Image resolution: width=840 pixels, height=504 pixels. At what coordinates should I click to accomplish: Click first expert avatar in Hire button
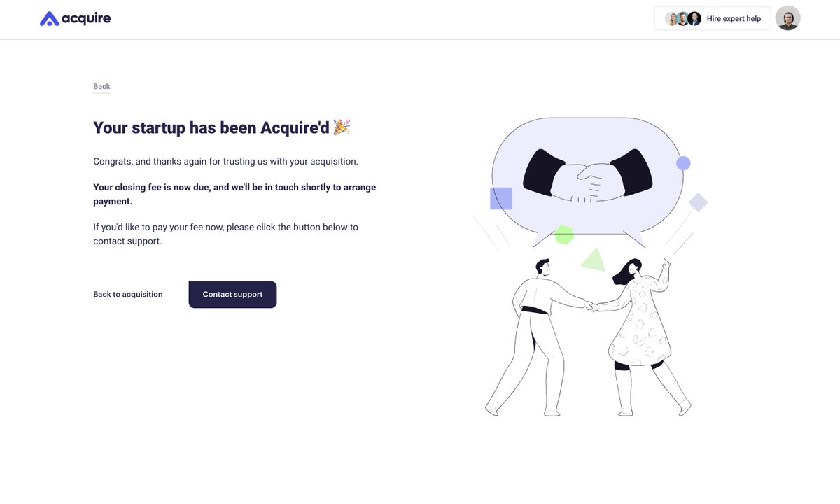pos(671,19)
